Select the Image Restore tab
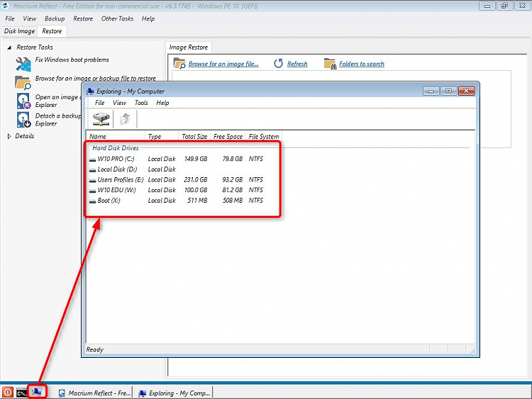532x399 pixels. (189, 47)
